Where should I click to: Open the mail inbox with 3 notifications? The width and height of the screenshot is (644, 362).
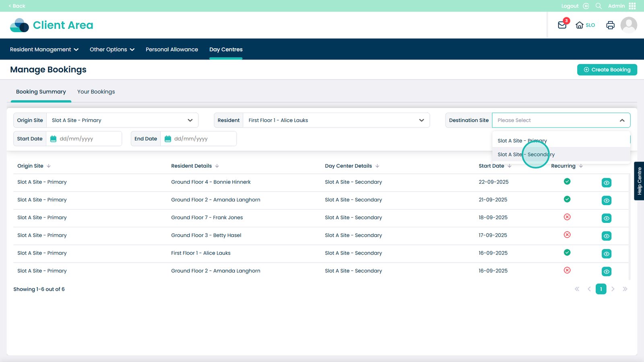562,25
